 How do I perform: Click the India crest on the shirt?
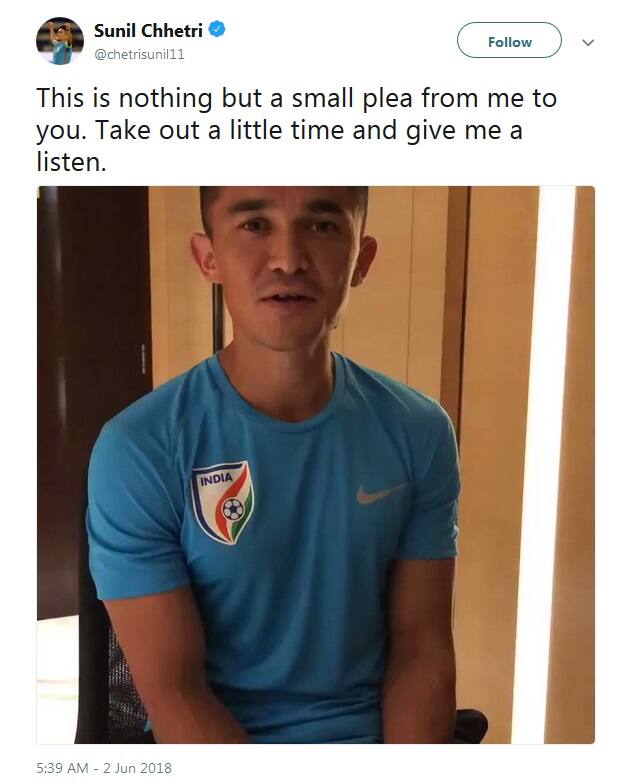(224, 502)
